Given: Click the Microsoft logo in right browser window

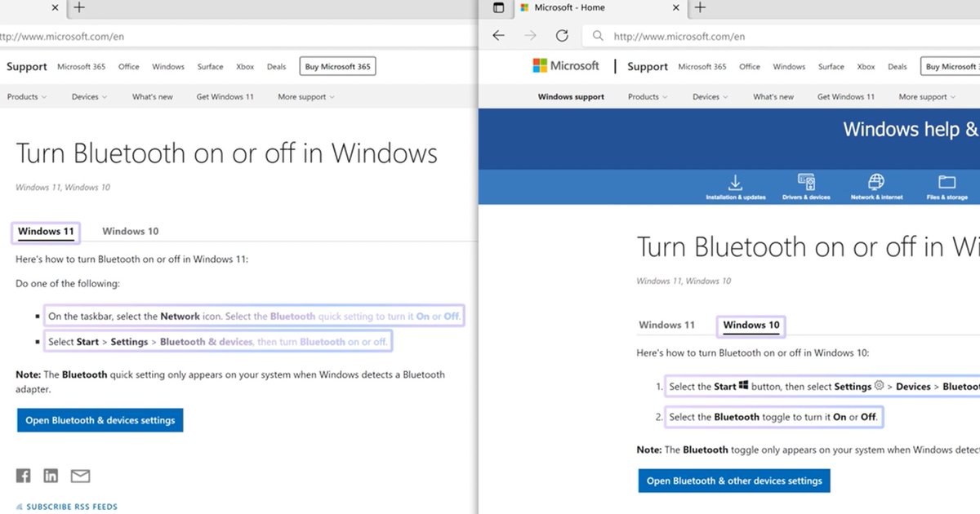Looking at the screenshot, I should pos(565,66).
